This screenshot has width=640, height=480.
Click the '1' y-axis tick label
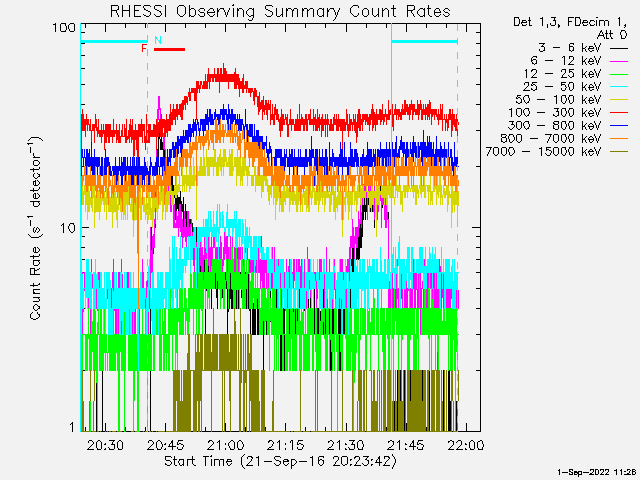tap(72, 427)
